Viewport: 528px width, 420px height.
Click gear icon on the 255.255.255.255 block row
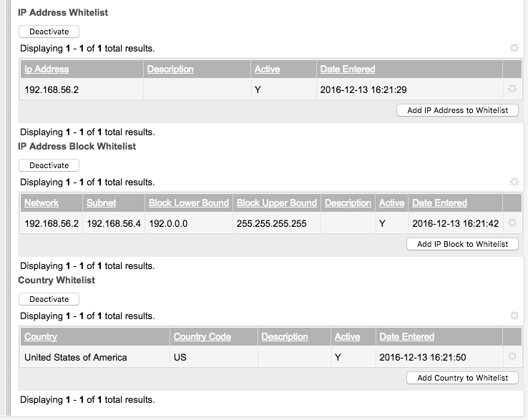[x=512, y=223]
